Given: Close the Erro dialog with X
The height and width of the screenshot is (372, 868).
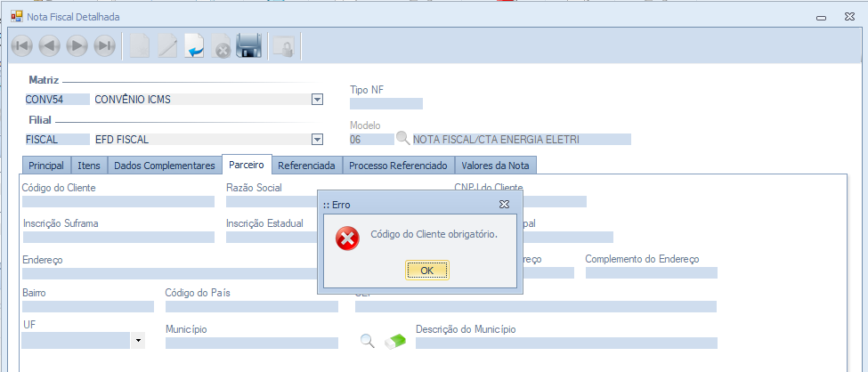Looking at the screenshot, I should [x=504, y=205].
